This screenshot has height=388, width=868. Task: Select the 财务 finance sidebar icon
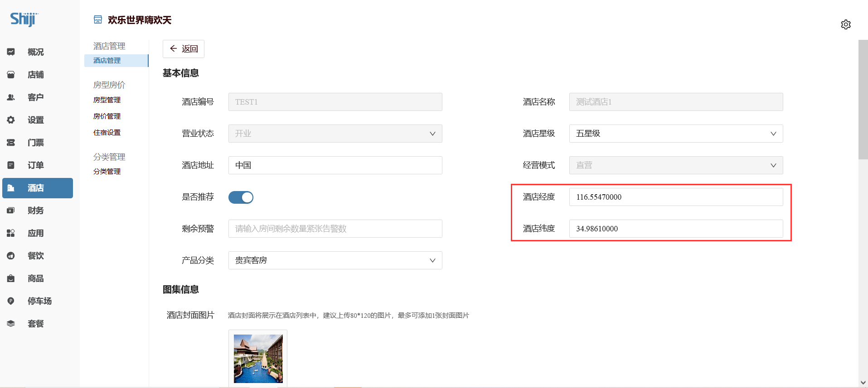pyautogui.click(x=11, y=211)
